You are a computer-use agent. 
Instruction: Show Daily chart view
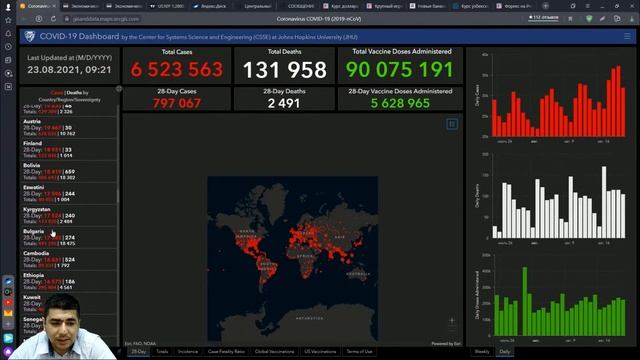click(505, 351)
